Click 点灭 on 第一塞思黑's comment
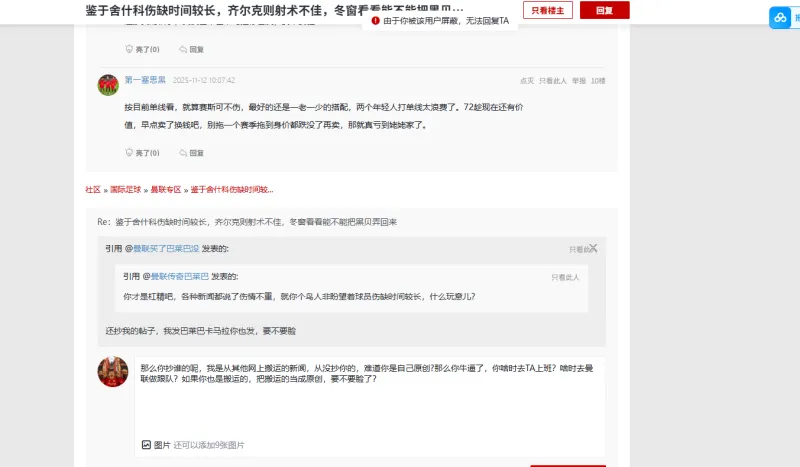This screenshot has height=467, width=800. tap(526, 80)
